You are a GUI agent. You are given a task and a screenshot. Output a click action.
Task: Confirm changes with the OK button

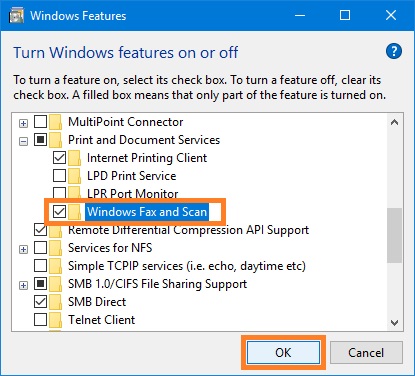click(x=283, y=353)
